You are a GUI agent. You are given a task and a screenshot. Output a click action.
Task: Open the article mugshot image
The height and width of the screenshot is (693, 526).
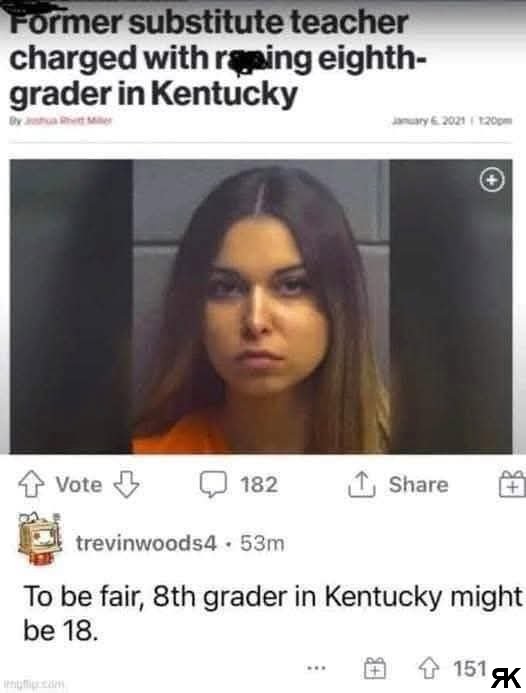coord(261,307)
